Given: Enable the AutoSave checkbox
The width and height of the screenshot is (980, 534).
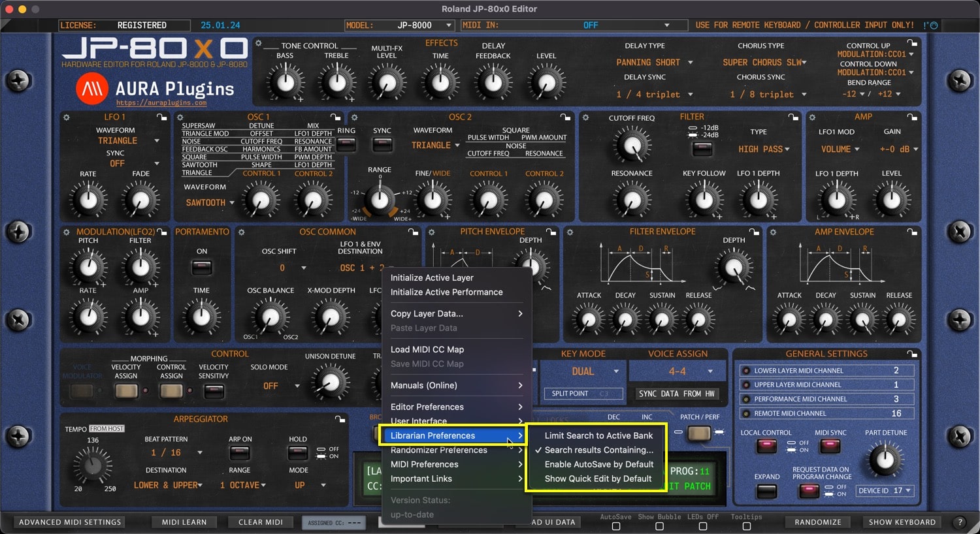Looking at the screenshot, I should (616, 526).
